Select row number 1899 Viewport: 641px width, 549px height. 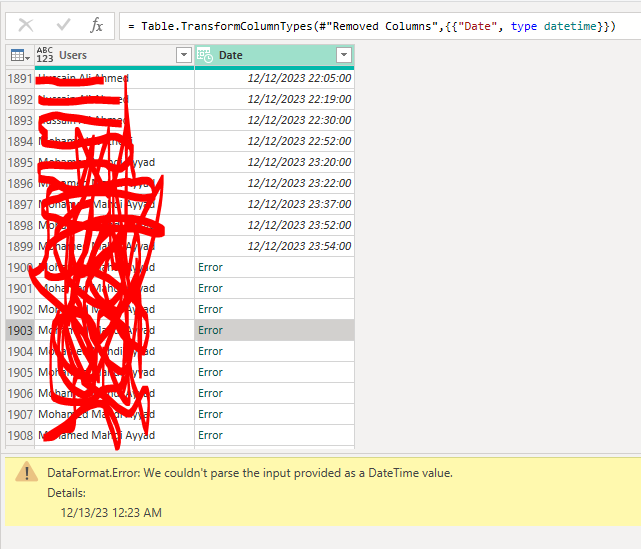click(x=20, y=246)
